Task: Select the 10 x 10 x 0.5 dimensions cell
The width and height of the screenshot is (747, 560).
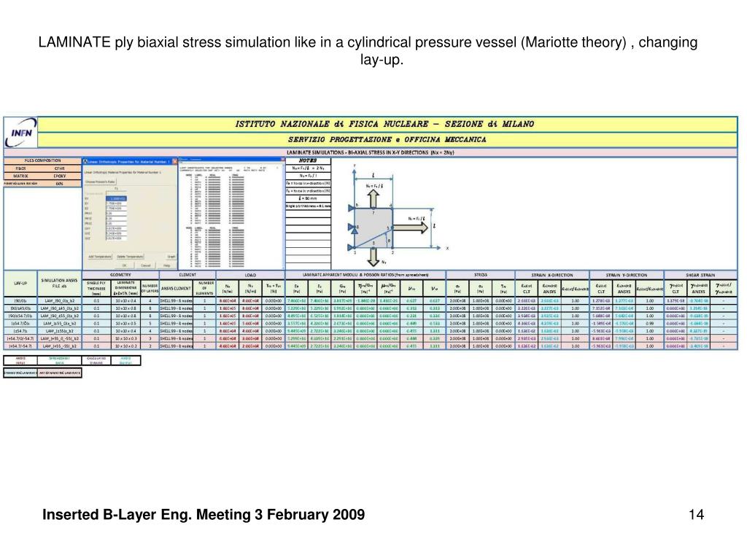Action: click(125, 323)
